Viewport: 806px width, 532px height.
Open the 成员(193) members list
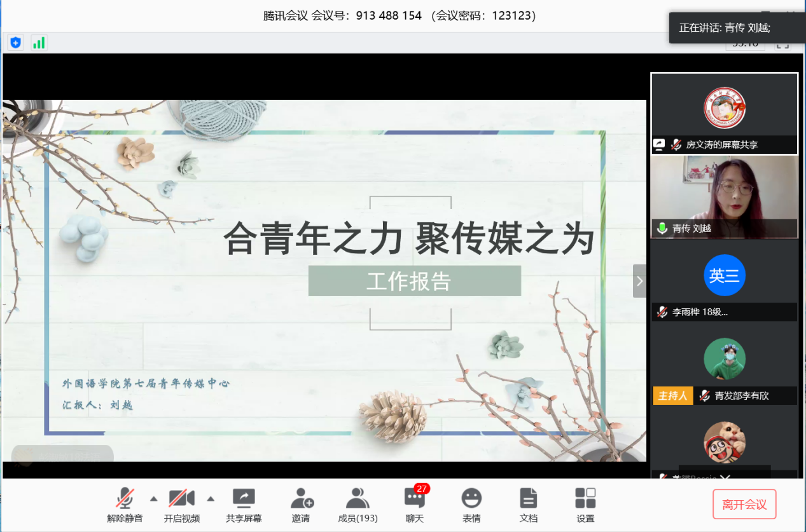click(358, 505)
